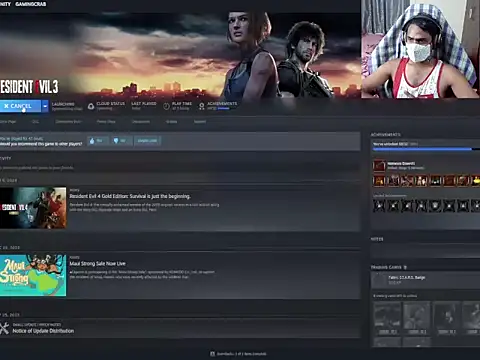Screen dimensions: 480x360
Task: Click the Maybe Later button
Action: pos(147,141)
